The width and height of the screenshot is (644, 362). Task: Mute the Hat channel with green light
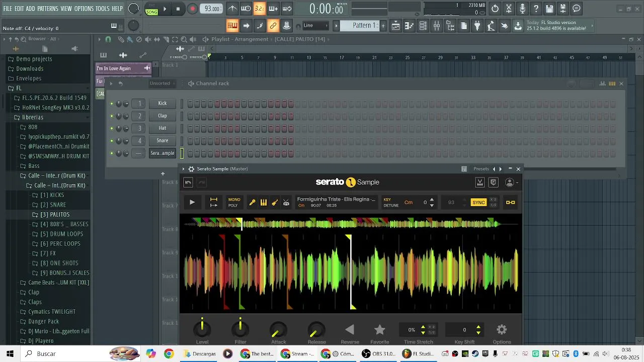pos(112,128)
